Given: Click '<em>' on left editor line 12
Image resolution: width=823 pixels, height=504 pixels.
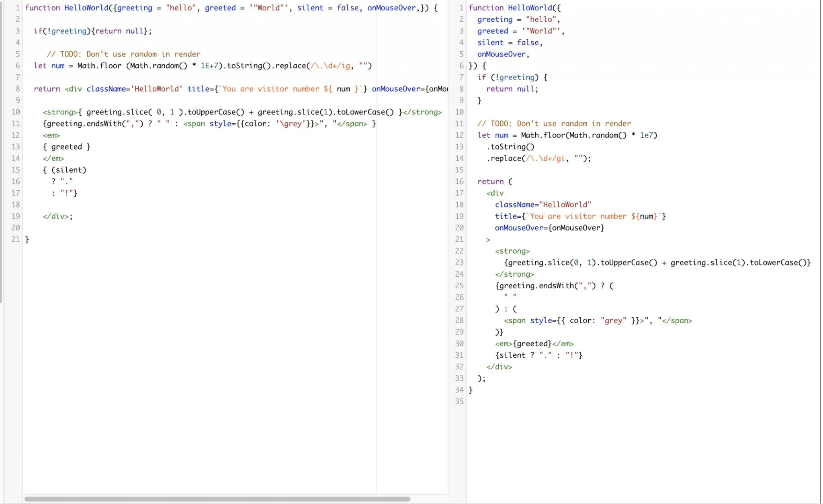Looking at the screenshot, I should 51,135.
